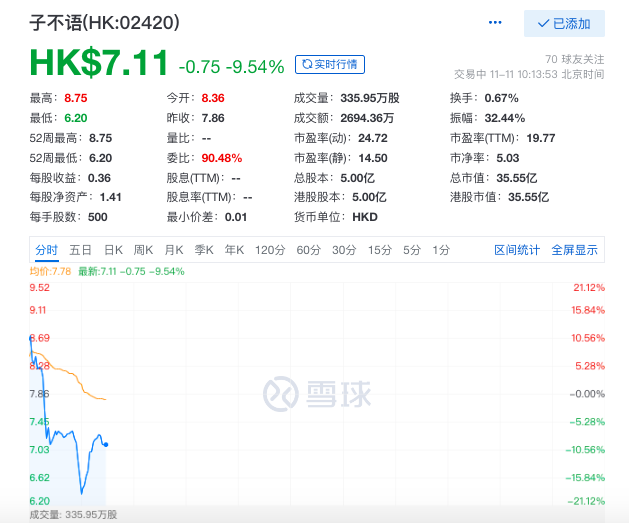Switch to the 日K chart tab
629x523 pixels.
click(113, 250)
